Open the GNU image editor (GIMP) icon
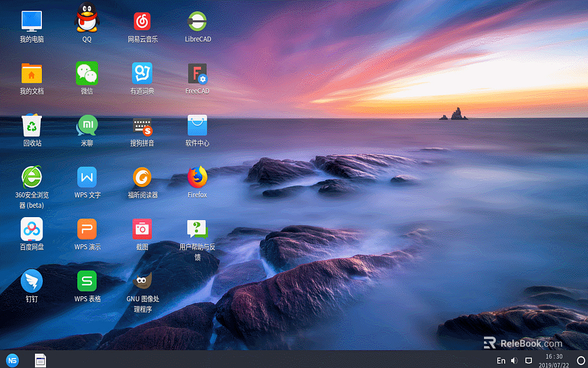588x368 pixels. [x=142, y=281]
